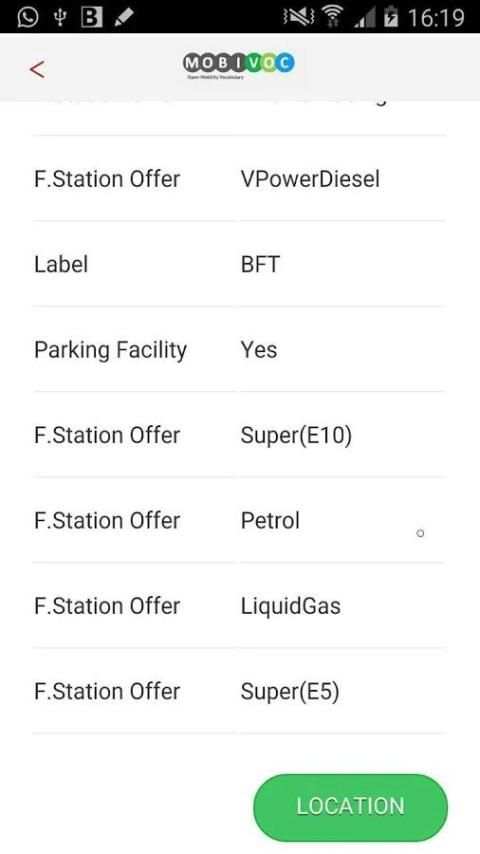Select the Super(E5) offer value

[x=290, y=691]
